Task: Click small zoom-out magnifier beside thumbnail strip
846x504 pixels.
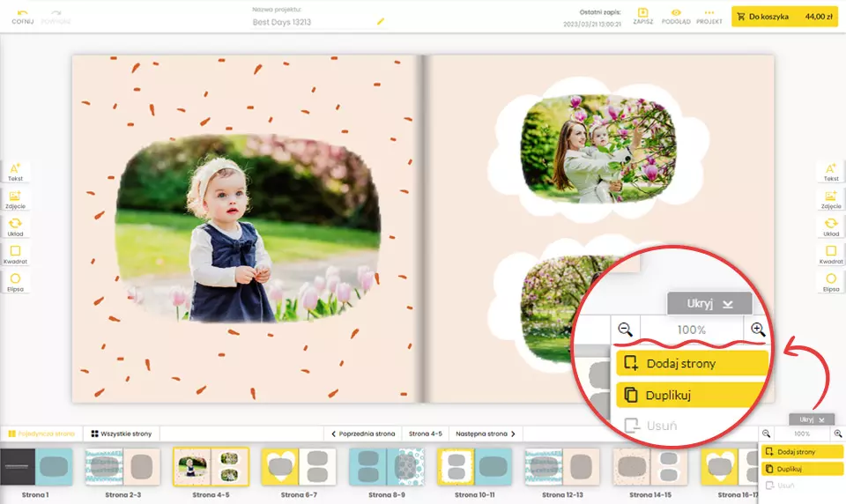Action: 766,434
